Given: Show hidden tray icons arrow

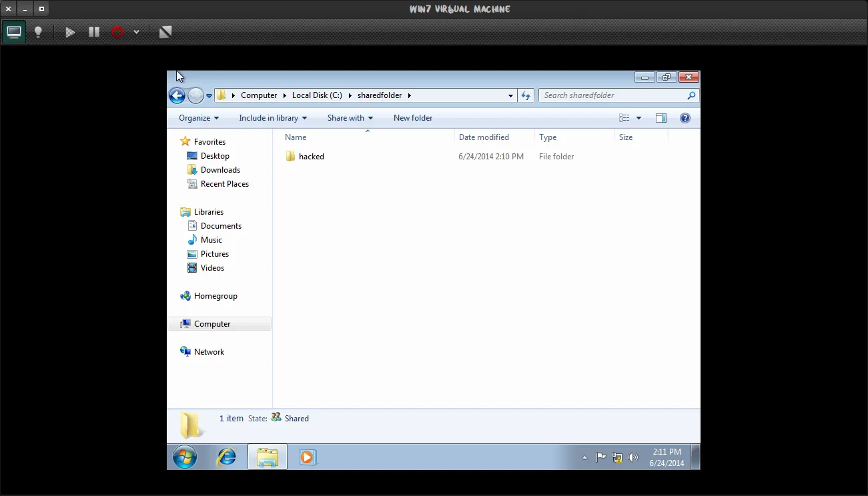Looking at the screenshot, I should 585,457.
